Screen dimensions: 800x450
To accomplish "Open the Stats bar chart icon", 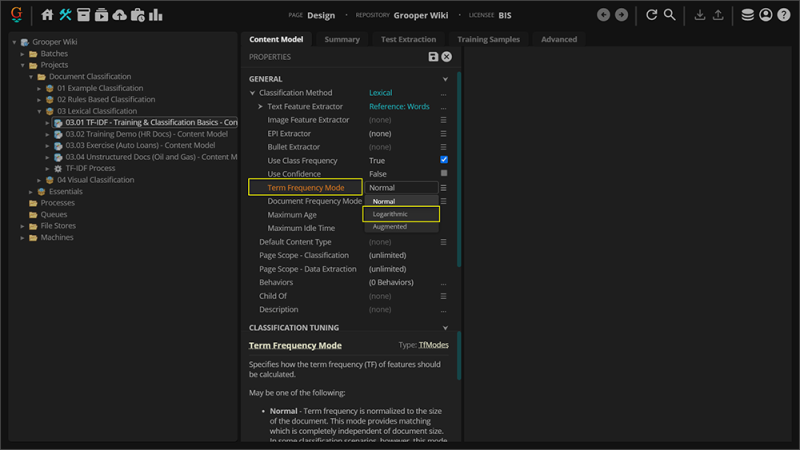I will (x=156, y=15).
